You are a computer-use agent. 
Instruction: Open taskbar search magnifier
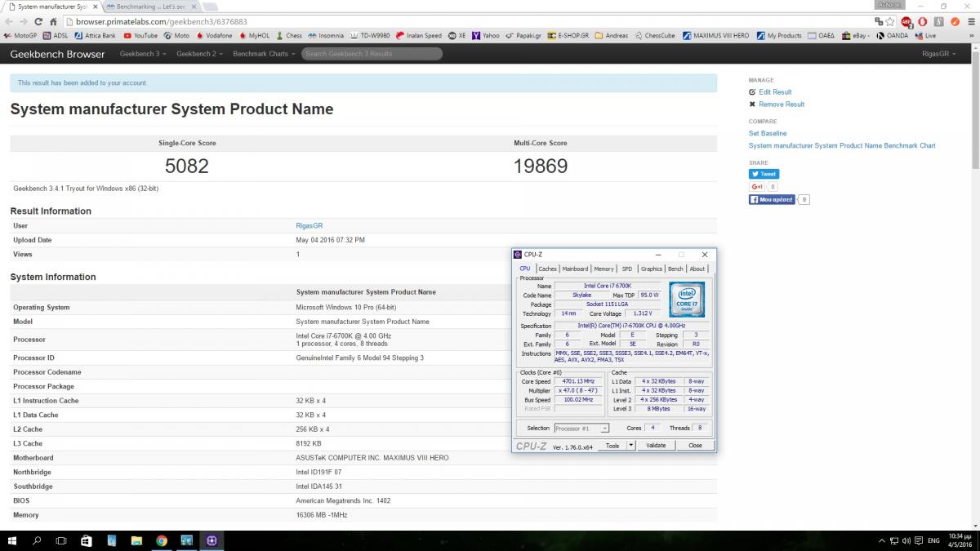(37, 540)
